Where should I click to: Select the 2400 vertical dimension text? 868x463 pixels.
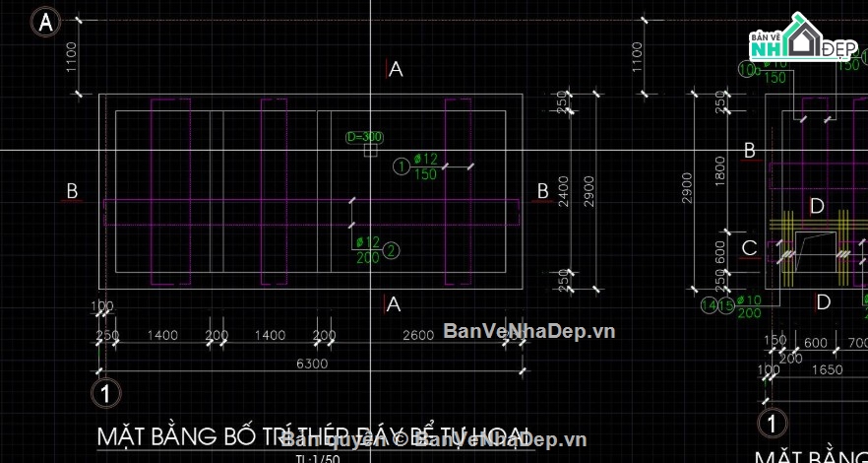pos(564,191)
